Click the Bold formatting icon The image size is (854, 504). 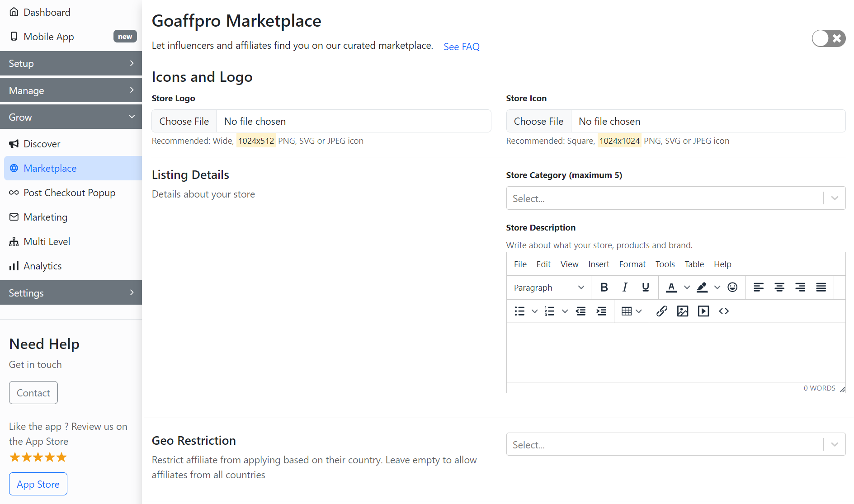pyautogui.click(x=604, y=287)
